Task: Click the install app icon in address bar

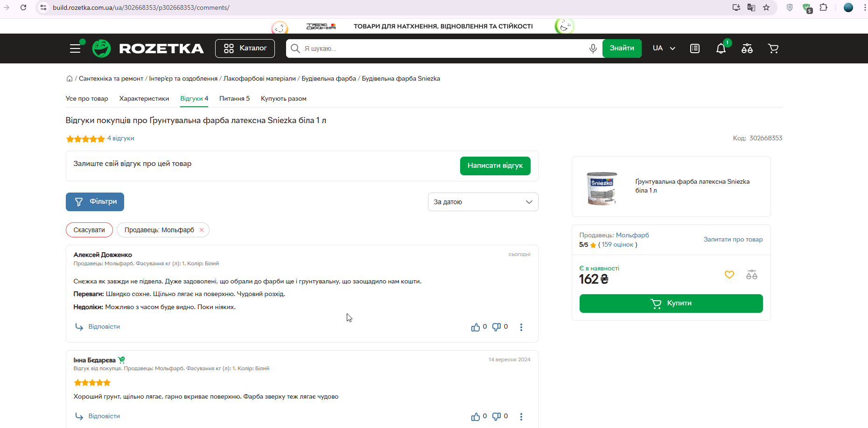Action: coord(736,7)
